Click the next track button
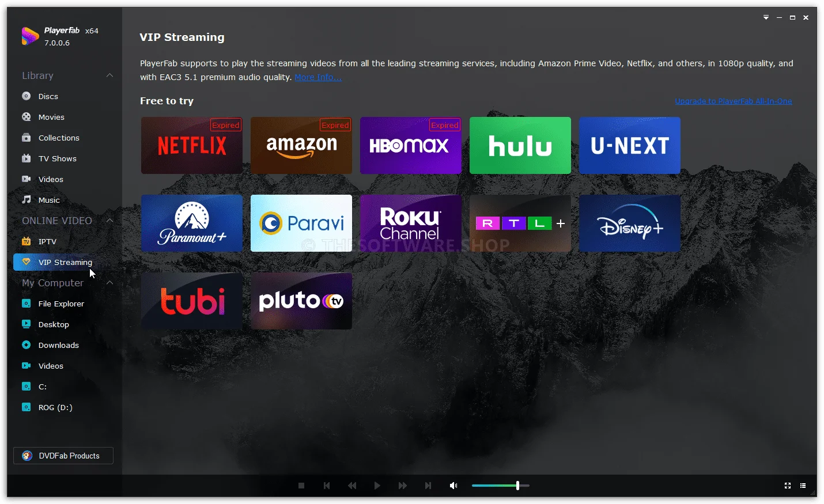This screenshot has width=824, height=504. coord(428,486)
